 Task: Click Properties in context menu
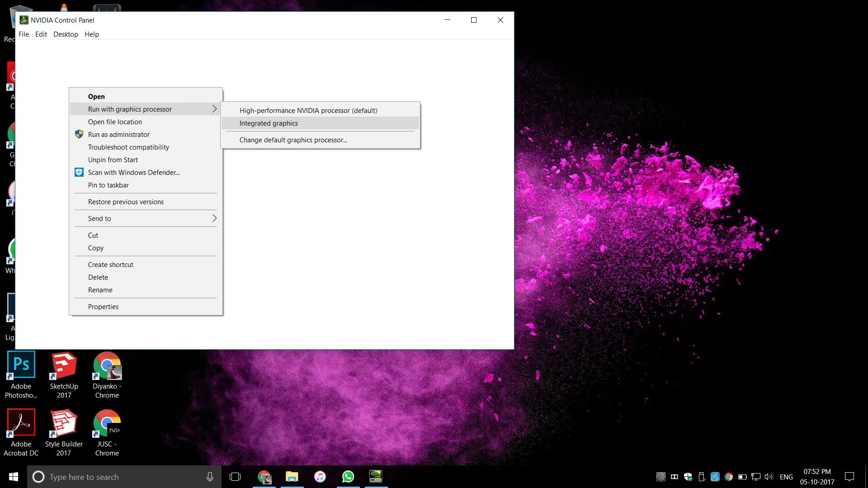tap(103, 307)
